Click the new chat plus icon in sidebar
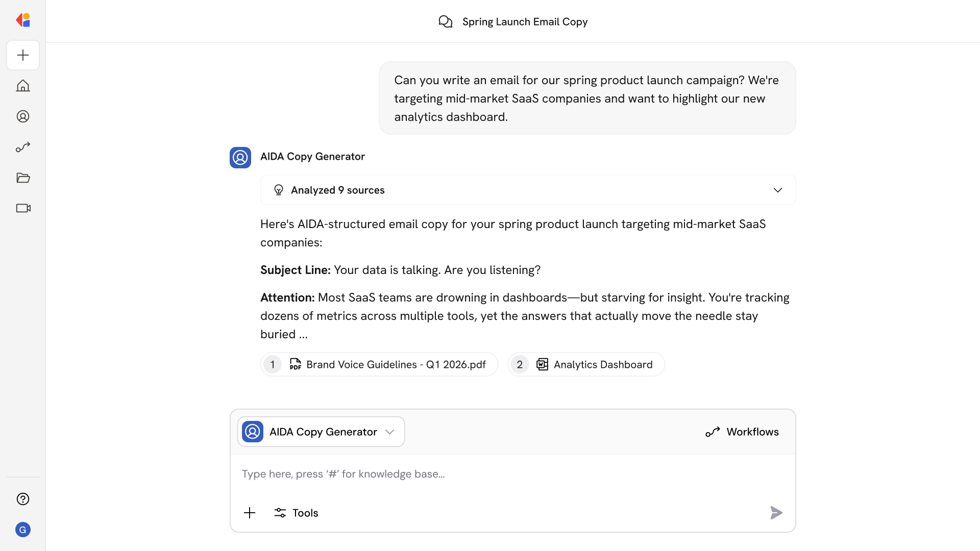The width and height of the screenshot is (980, 551). click(23, 55)
